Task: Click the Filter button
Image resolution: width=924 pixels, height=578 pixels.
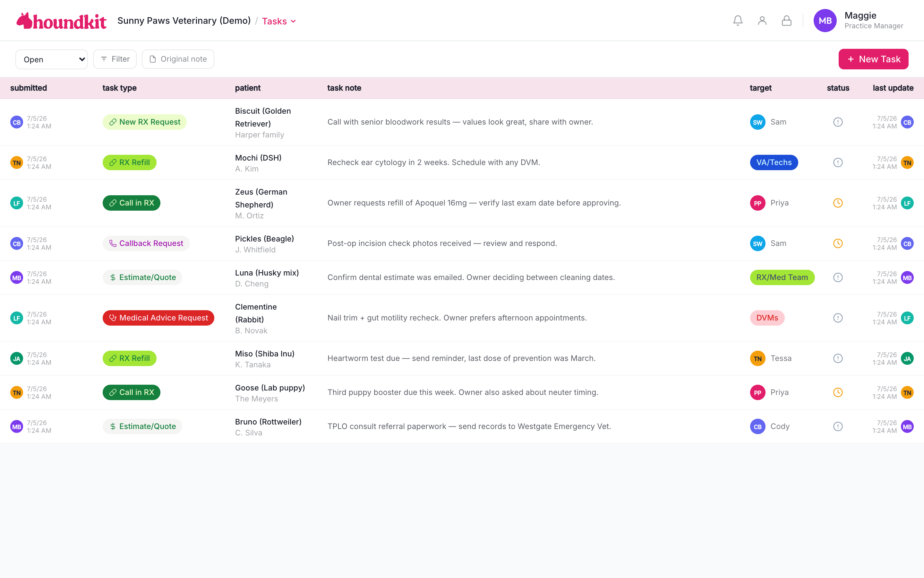Action: pos(115,59)
